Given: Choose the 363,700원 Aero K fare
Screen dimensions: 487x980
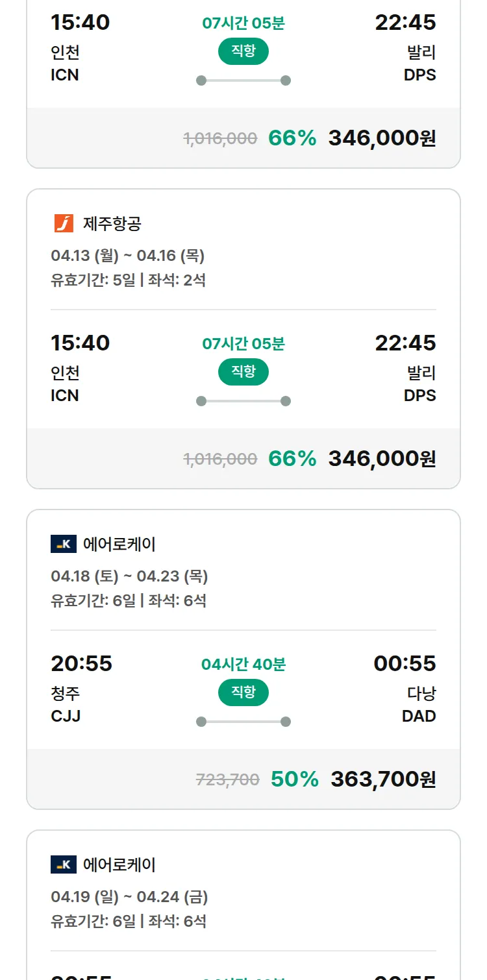Looking at the screenshot, I should click(383, 779).
